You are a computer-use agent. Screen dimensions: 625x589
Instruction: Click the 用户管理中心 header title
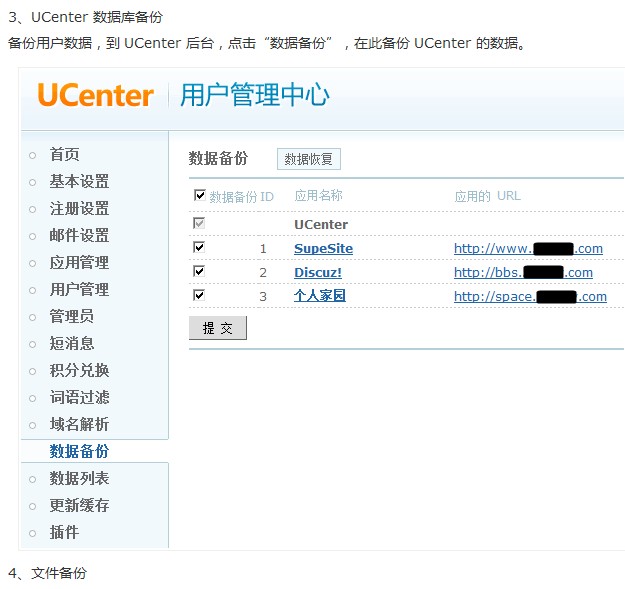tap(255, 95)
